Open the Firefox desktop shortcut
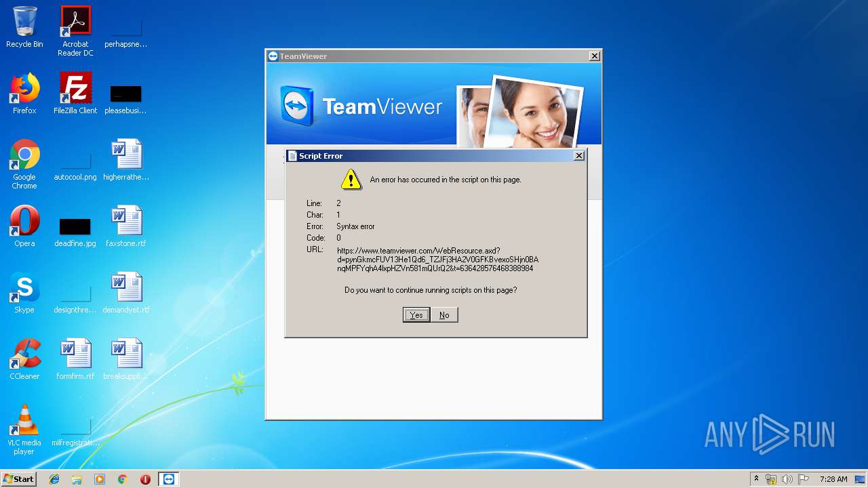The width and height of the screenshot is (868, 488). 24,94
